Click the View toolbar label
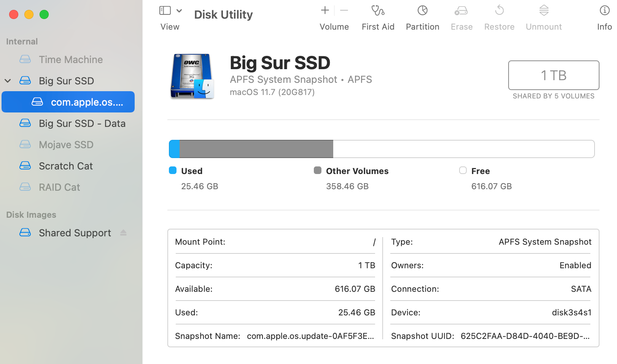The height and width of the screenshot is (364, 617). pyautogui.click(x=170, y=27)
